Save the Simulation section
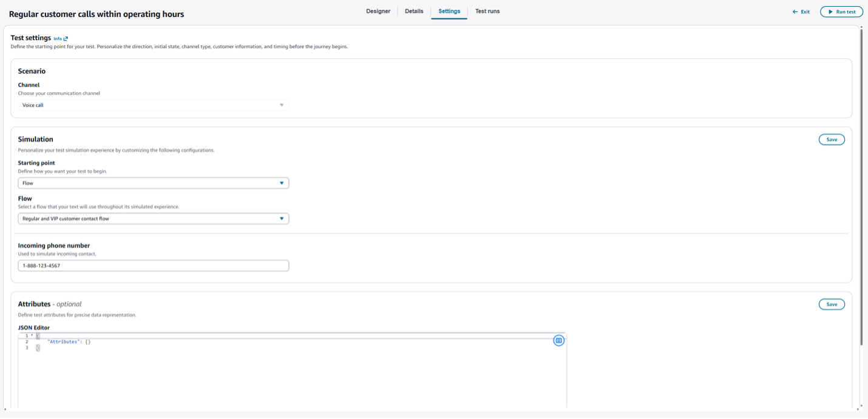Screen dimensions: 868x419 point(832,140)
